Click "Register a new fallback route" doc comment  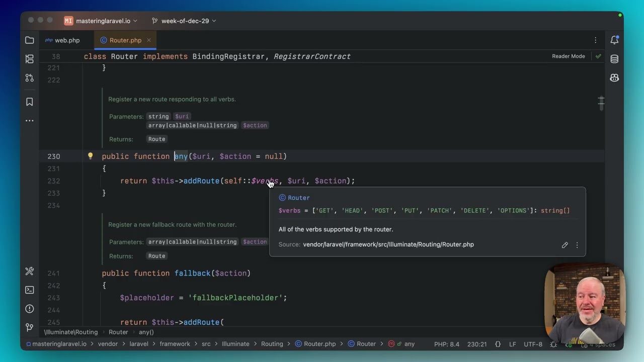(x=172, y=225)
